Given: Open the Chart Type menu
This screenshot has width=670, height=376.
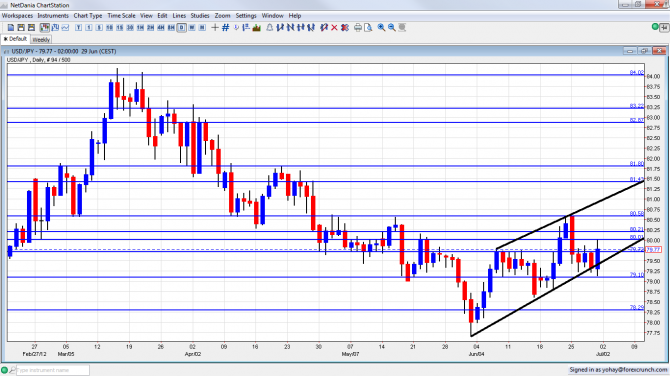Looking at the screenshot, I should [88, 15].
